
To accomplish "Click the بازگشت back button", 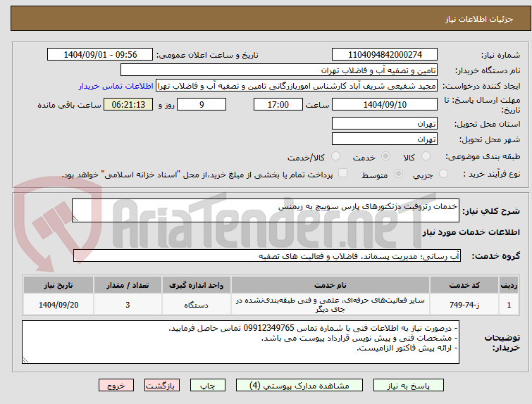I will tap(162, 386).
